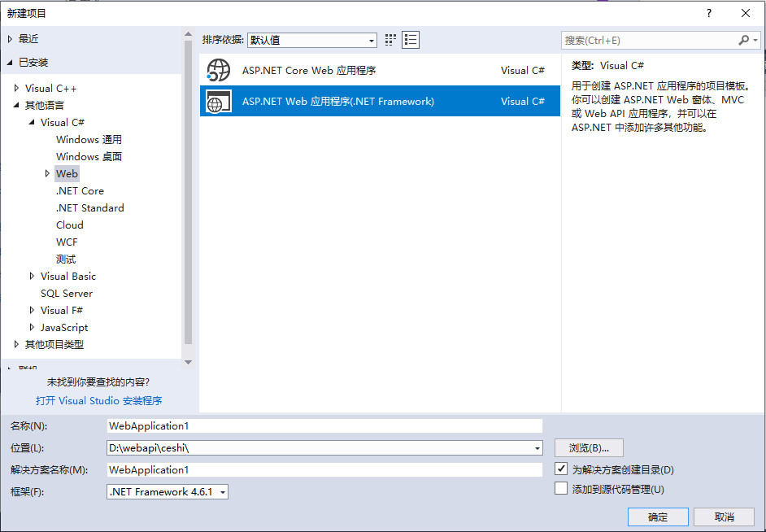
Task: Collapse the 其他语言 node
Action: (x=16, y=105)
